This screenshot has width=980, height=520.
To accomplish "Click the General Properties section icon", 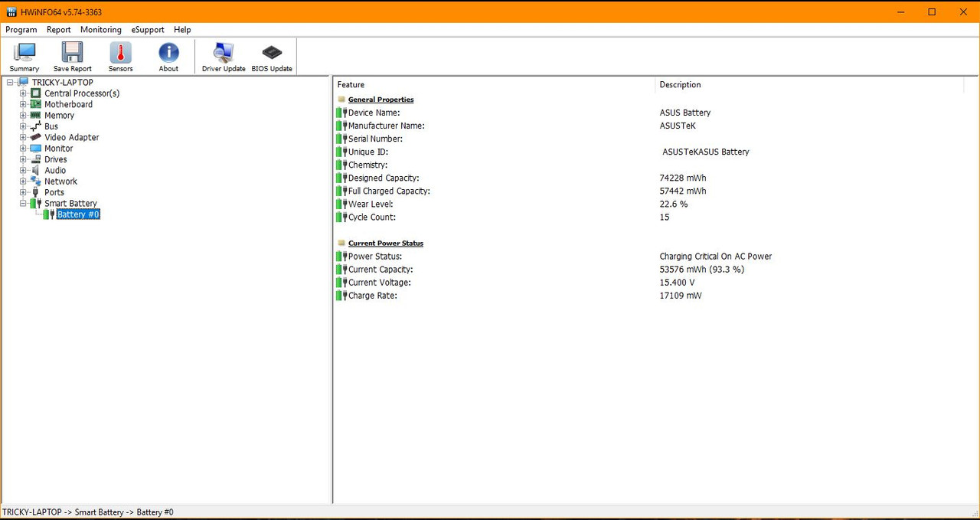I will coord(341,100).
